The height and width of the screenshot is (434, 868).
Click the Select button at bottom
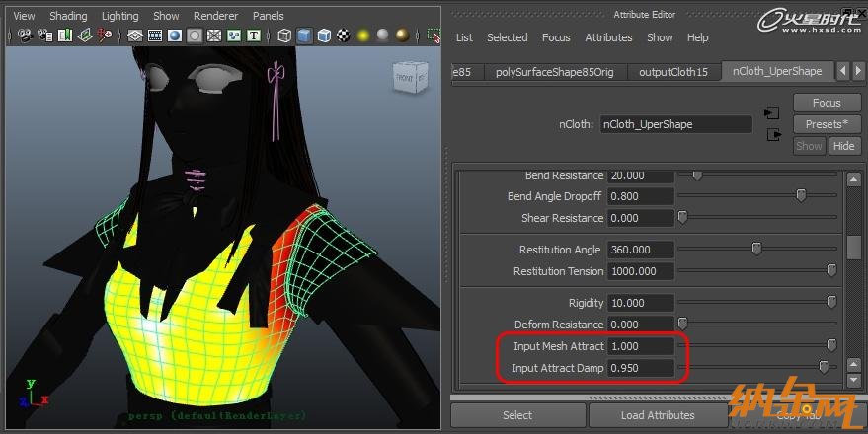[x=517, y=415]
